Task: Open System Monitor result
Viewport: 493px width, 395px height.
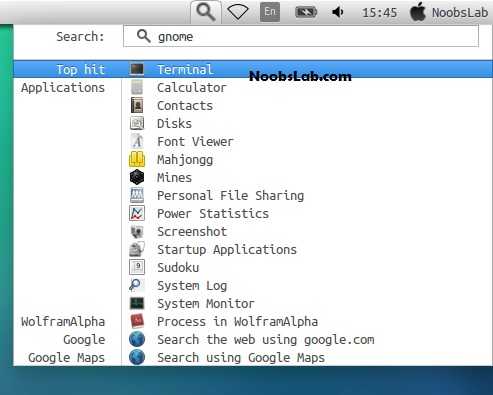Action: click(x=206, y=304)
